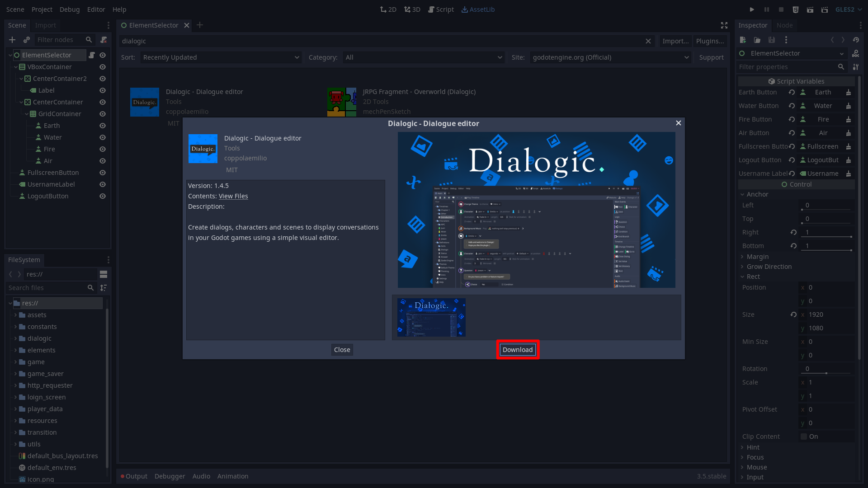868x488 pixels.
Task: Click the Inspector load resource folder icon
Action: (x=757, y=40)
